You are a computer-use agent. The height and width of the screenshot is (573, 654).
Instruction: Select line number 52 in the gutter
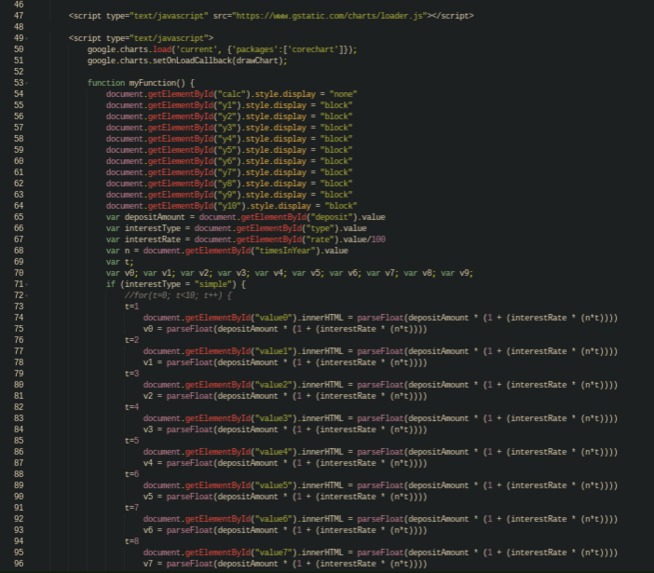[x=19, y=72]
